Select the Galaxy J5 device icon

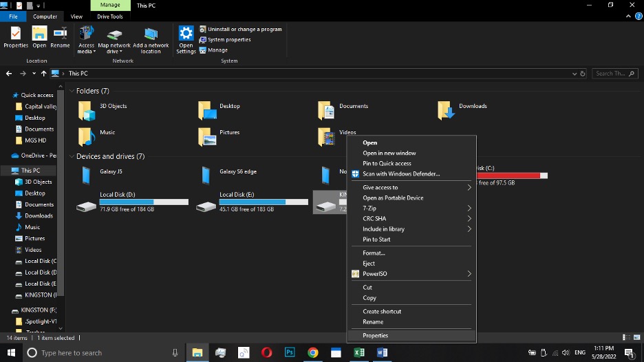(86, 175)
